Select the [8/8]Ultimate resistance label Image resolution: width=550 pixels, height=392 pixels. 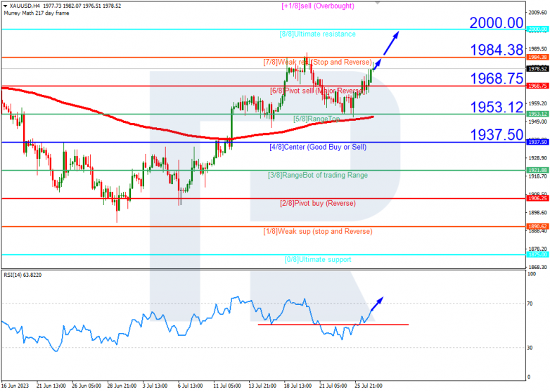(318, 34)
